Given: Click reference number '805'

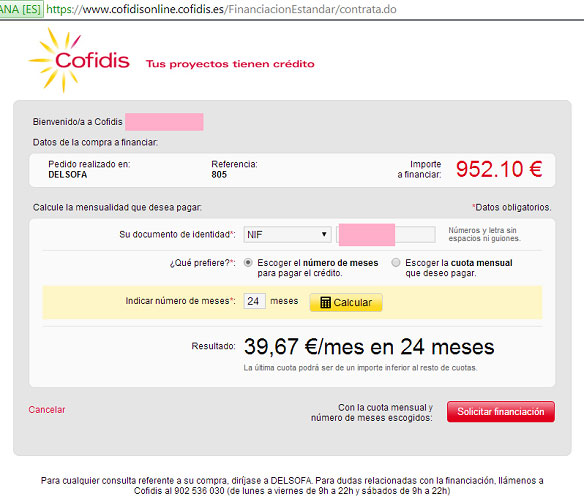Looking at the screenshot, I should pyautogui.click(x=219, y=175).
